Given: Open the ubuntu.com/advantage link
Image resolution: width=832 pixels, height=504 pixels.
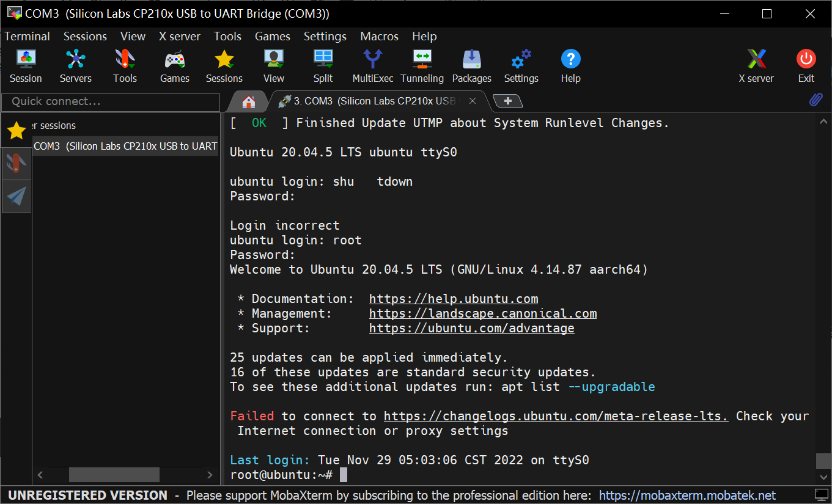Looking at the screenshot, I should pyautogui.click(x=472, y=328).
